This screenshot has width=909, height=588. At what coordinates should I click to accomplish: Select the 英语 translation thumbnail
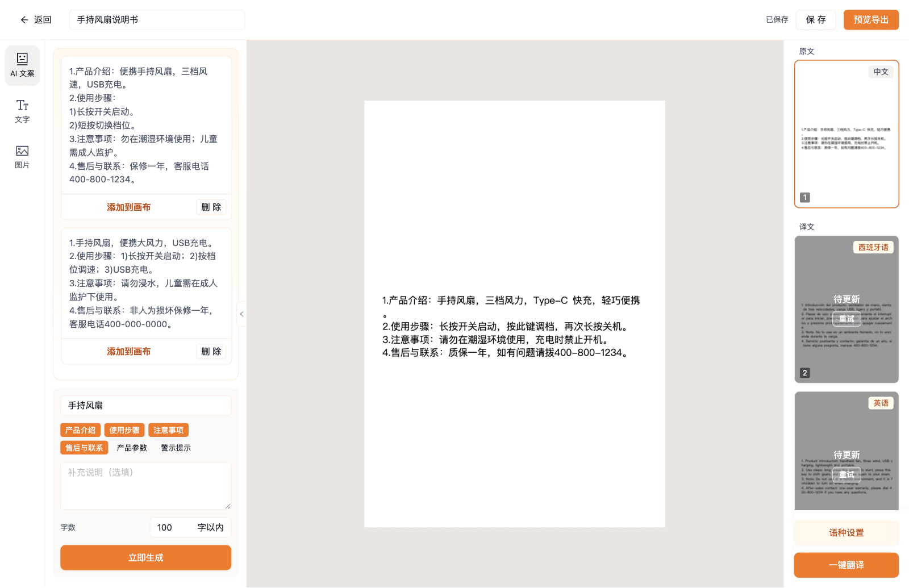(x=847, y=451)
